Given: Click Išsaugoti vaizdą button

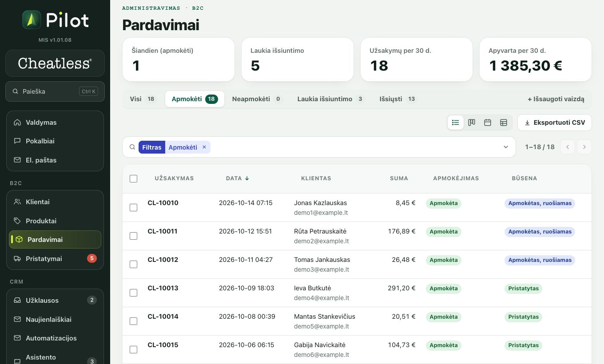Looking at the screenshot, I should pos(556,99).
